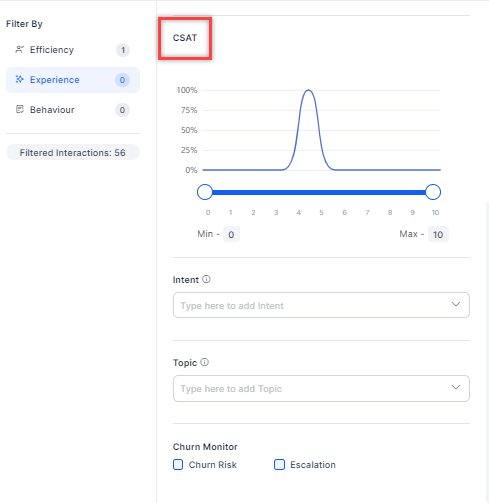Viewport: 489px width, 503px height.
Task: Click the Max value field showing 10
Action: [438, 234]
